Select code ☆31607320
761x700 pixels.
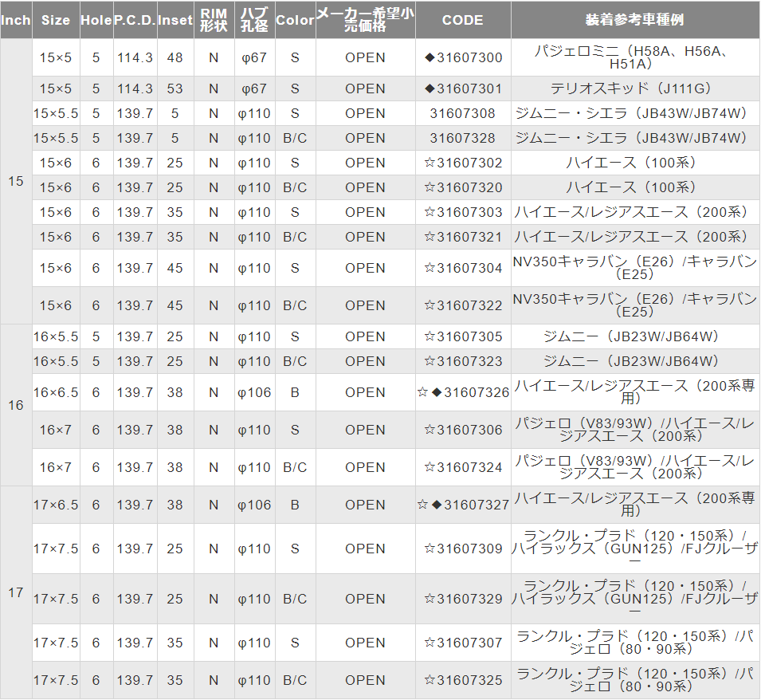coord(463,188)
